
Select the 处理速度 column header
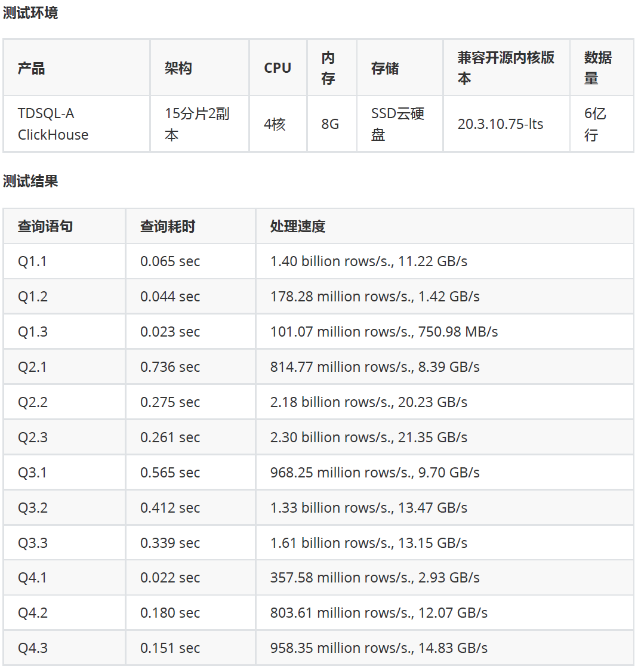coord(445,226)
